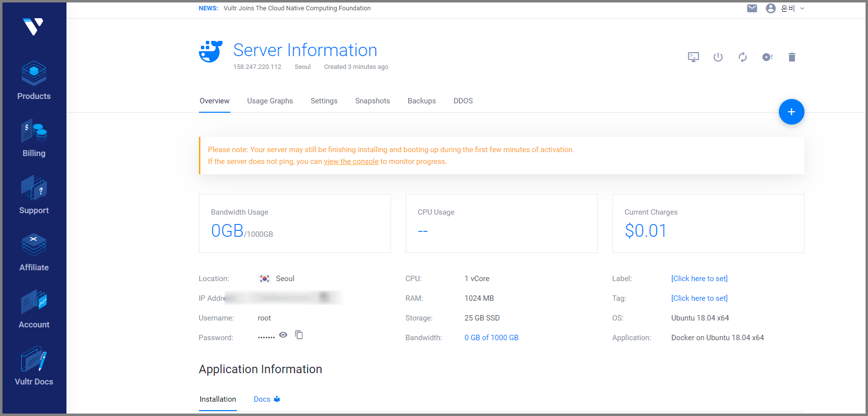
Task: Click the Current Charges $0.01 card
Action: point(708,224)
